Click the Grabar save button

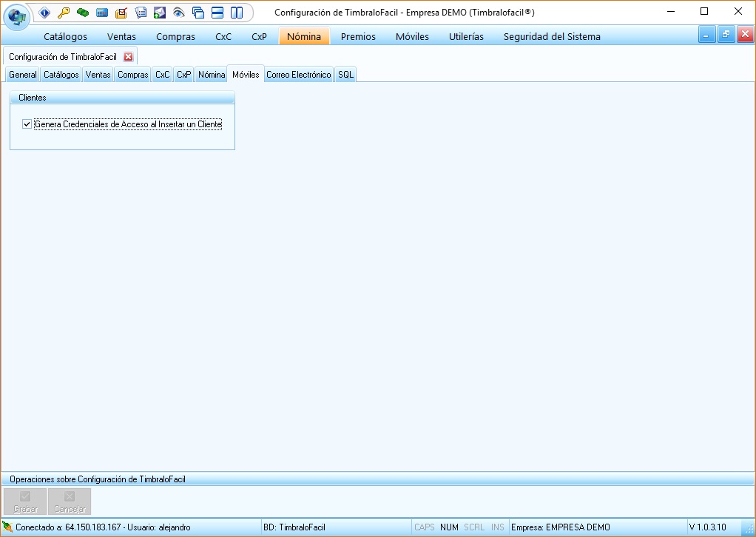click(x=25, y=501)
